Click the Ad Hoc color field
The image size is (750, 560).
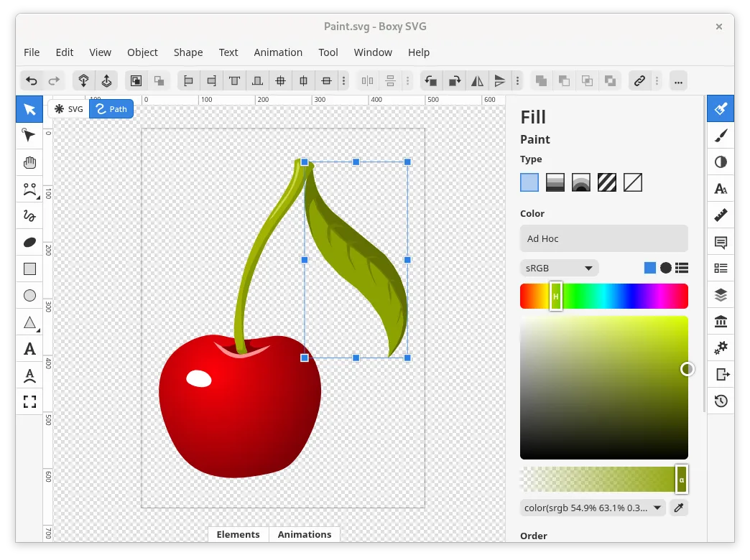[x=603, y=238]
